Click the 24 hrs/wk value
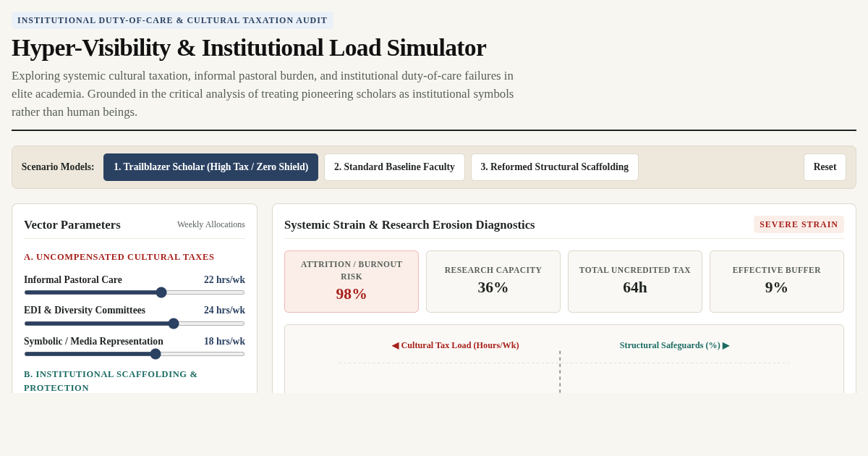This screenshot has height=456, width=868. [x=224, y=311]
